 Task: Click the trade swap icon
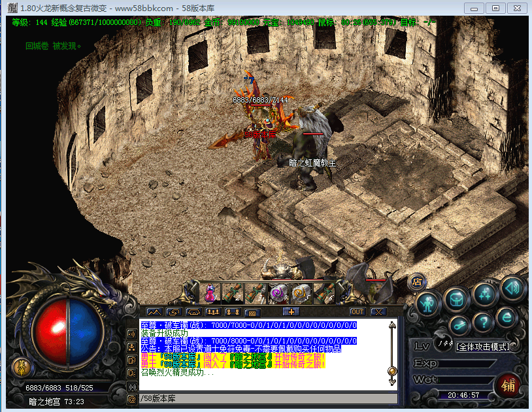(174, 312)
